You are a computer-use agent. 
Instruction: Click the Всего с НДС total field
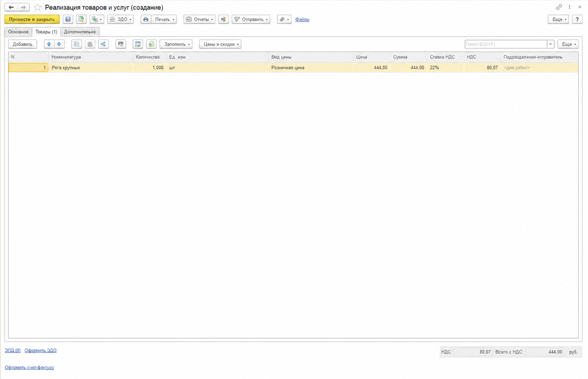[x=544, y=352]
